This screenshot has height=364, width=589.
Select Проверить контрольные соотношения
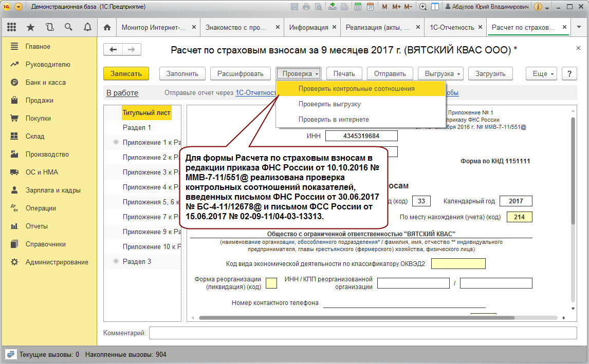click(360, 88)
